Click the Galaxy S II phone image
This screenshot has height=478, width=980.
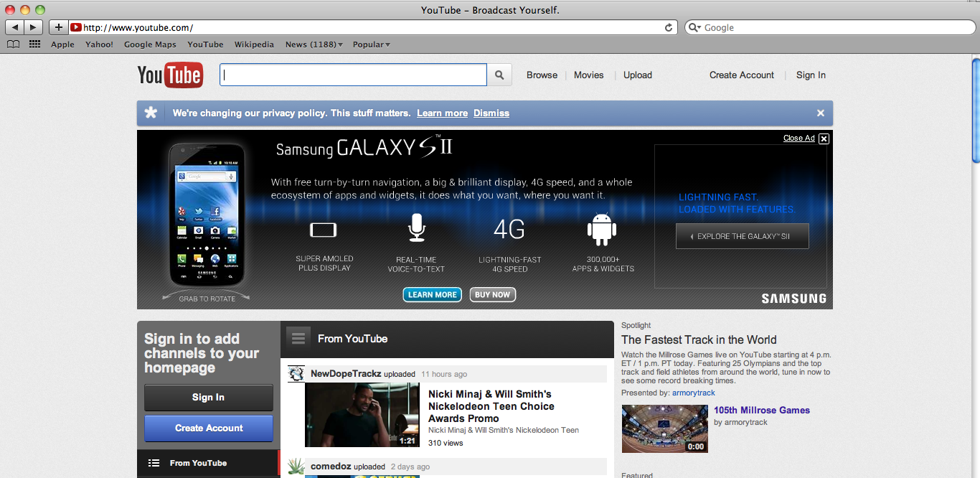[207, 214]
